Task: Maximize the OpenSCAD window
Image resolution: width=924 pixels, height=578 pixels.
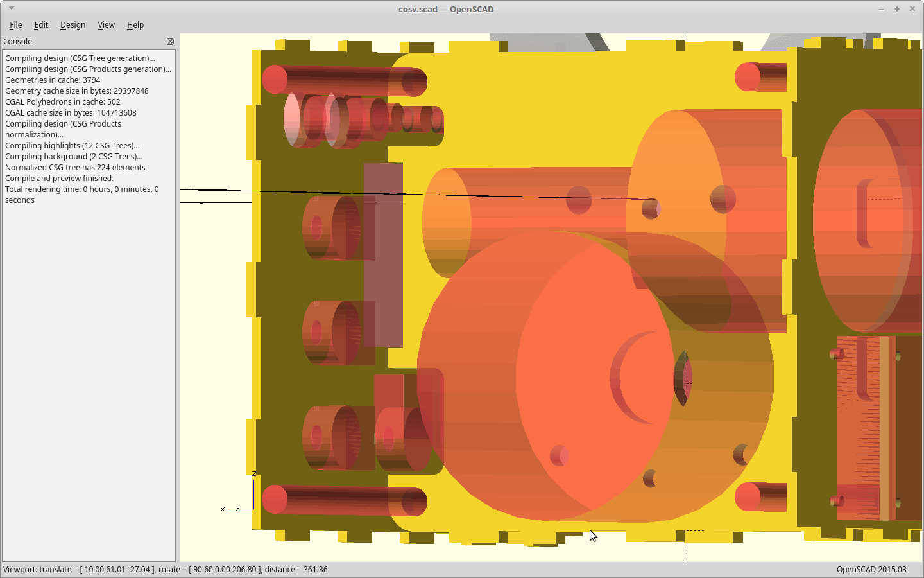Action: [896, 9]
